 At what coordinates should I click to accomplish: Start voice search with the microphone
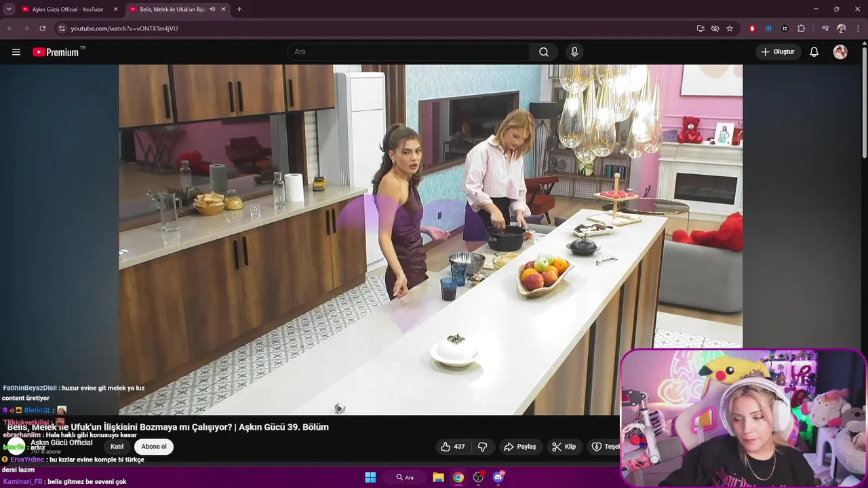574,52
